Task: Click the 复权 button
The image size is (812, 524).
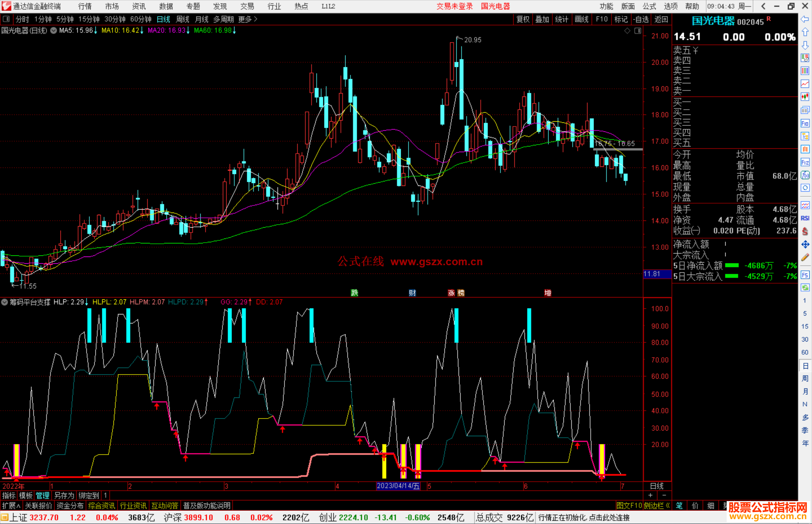Action: (523, 19)
